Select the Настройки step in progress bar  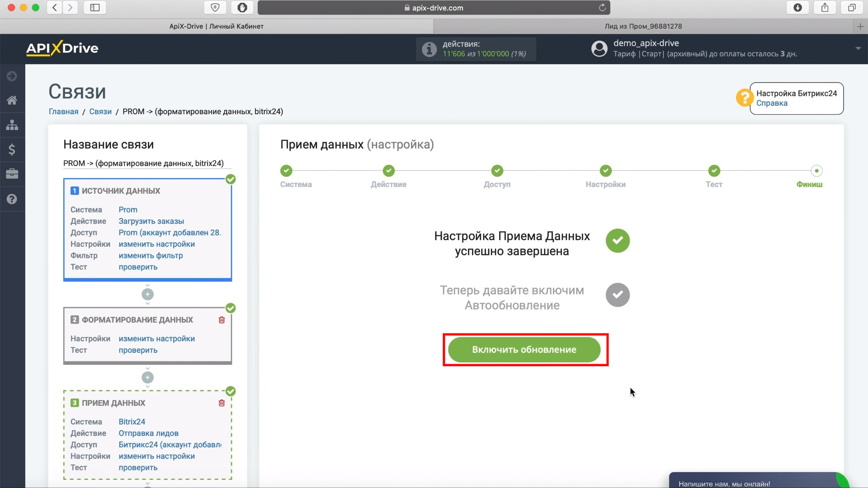(606, 171)
